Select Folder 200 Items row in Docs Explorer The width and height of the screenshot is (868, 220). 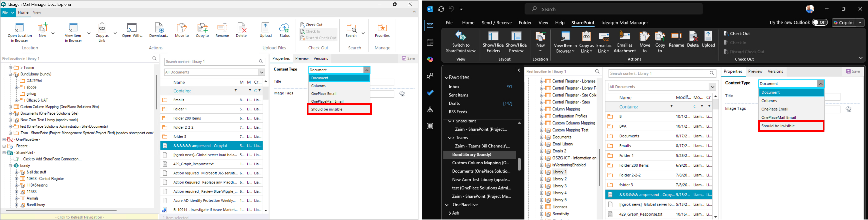211,118
